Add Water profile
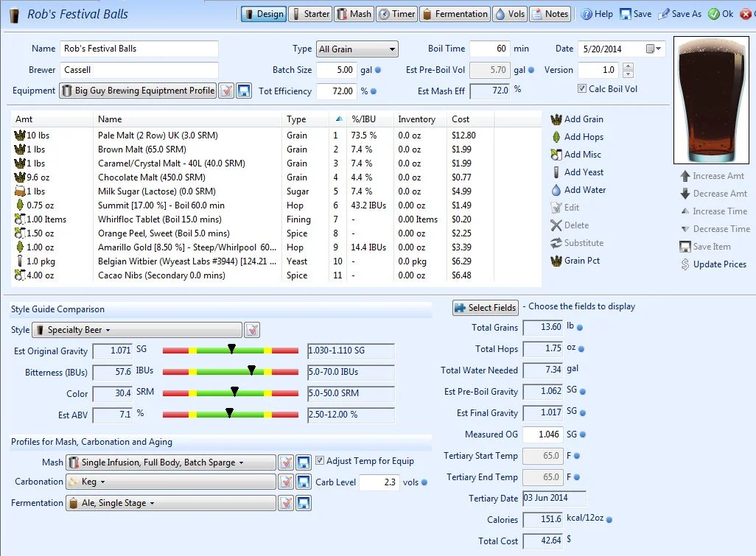This screenshot has width=756, height=556. point(578,190)
